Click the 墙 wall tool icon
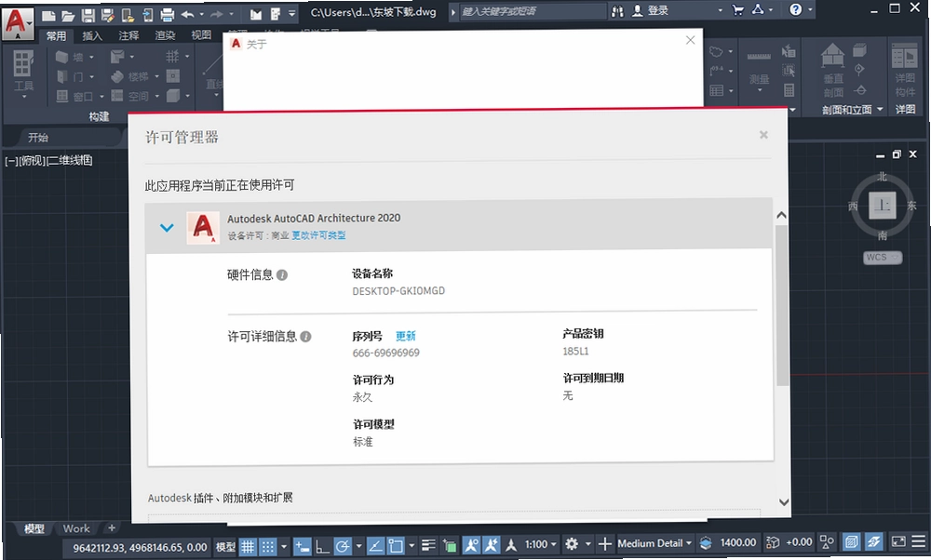Image resolution: width=931 pixels, height=560 pixels. 61,57
